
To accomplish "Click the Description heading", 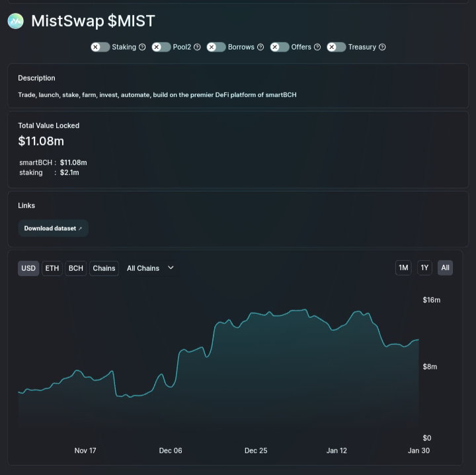I will pyautogui.click(x=37, y=78).
